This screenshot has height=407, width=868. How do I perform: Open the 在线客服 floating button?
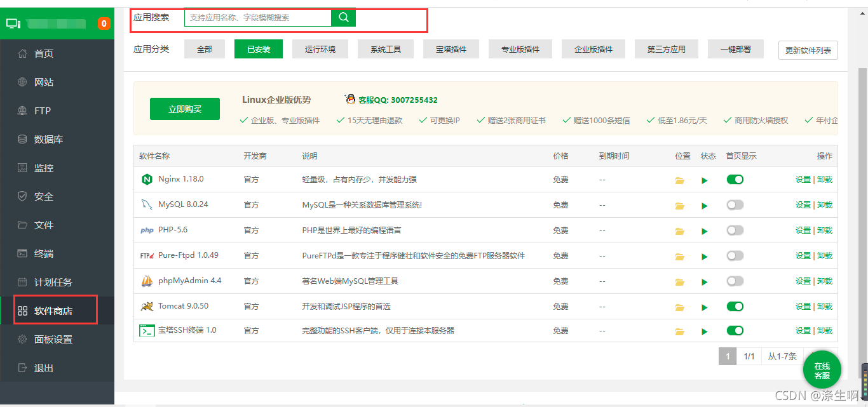coord(822,371)
